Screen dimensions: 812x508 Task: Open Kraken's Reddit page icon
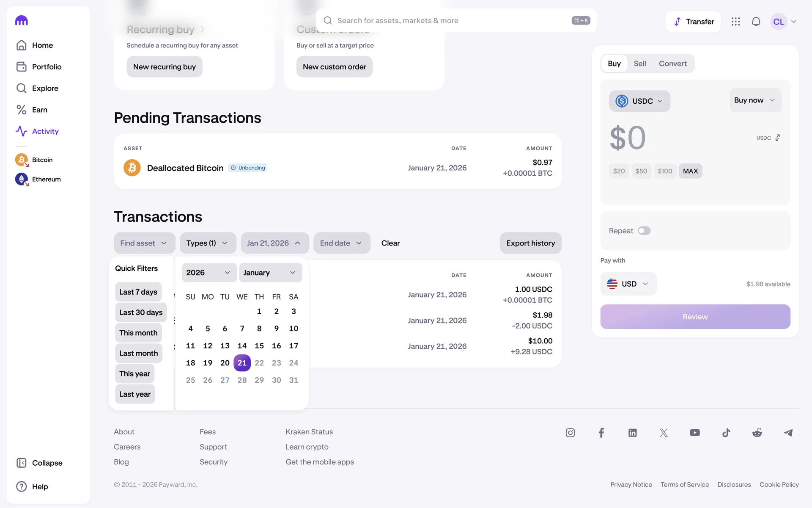(757, 433)
